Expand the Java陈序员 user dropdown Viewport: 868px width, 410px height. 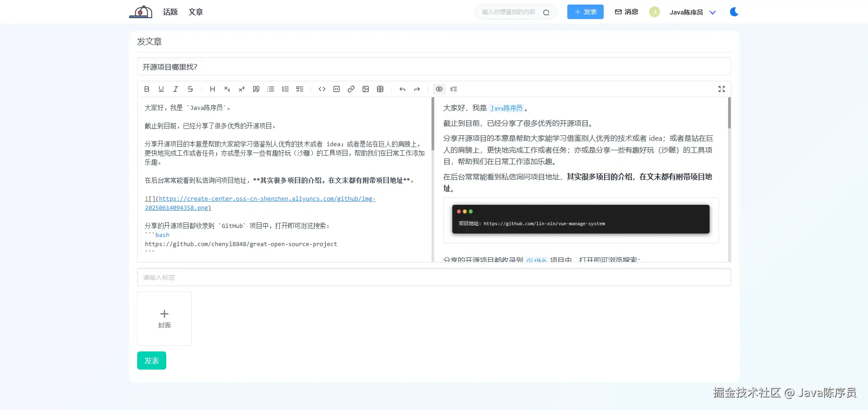pyautogui.click(x=693, y=12)
